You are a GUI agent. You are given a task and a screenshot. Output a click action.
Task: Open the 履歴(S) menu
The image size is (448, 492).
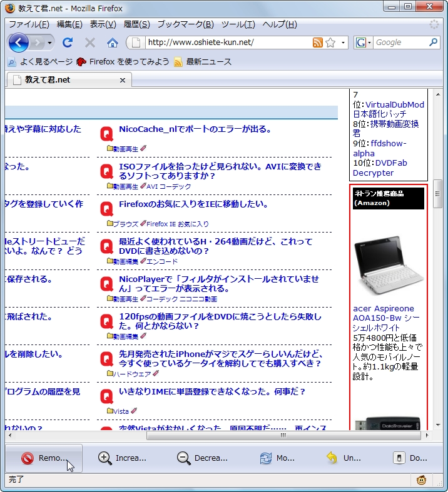pyautogui.click(x=136, y=24)
